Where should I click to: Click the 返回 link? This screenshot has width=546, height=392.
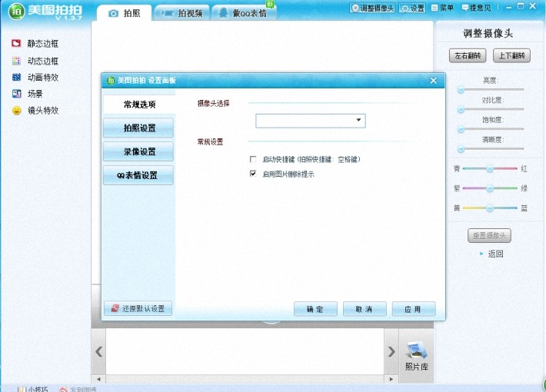pyautogui.click(x=495, y=254)
